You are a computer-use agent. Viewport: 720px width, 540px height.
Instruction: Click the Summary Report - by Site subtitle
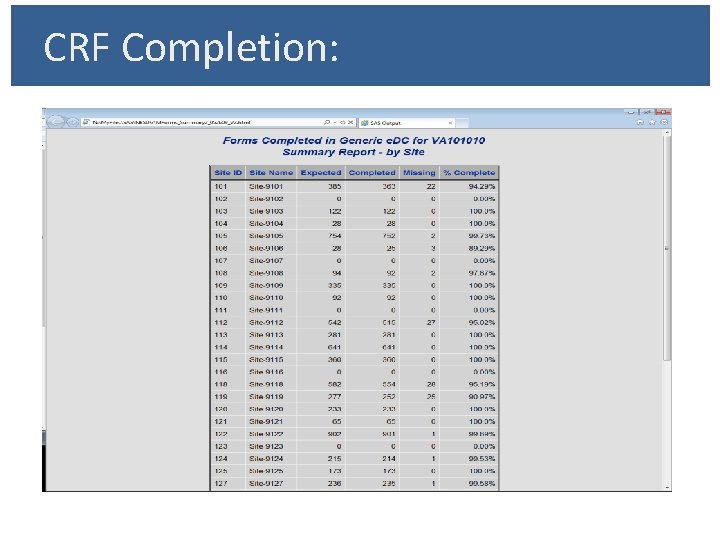[x=354, y=152]
